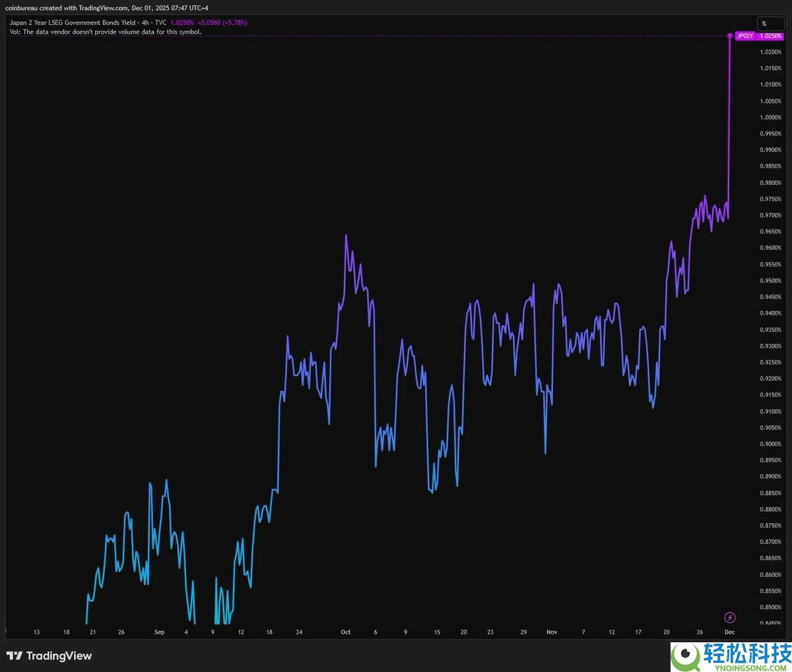This screenshot has height=672, width=792.
Task: Click the 4h interval in chart legend
Action: pyautogui.click(x=145, y=22)
